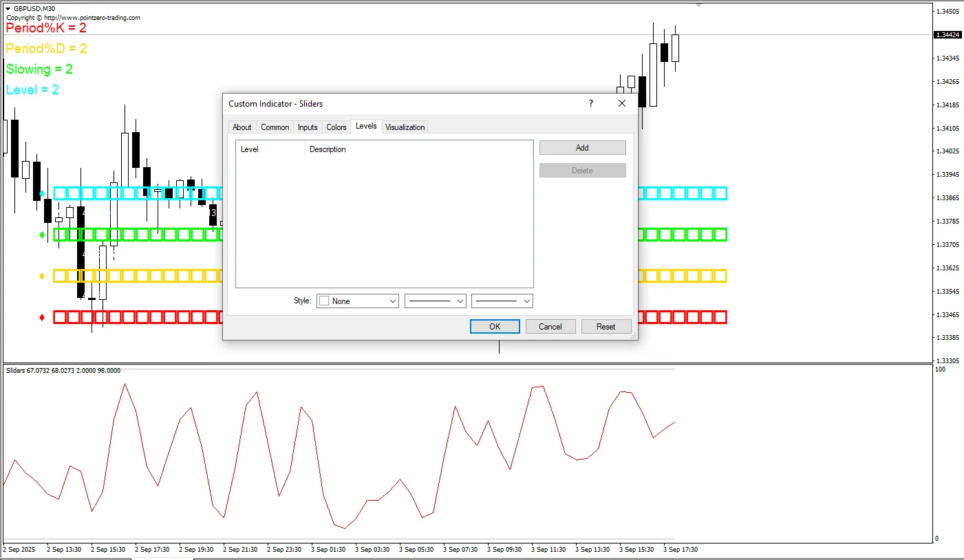This screenshot has height=560, width=964.
Task: Open the Colors tab
Action: click(x=336, y=127)
